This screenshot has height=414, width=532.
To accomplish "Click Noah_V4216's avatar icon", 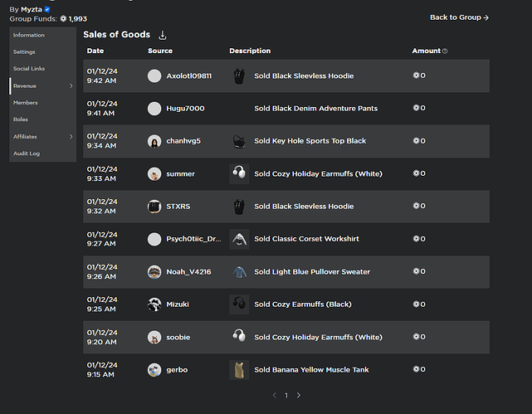I will click(154, 272).
